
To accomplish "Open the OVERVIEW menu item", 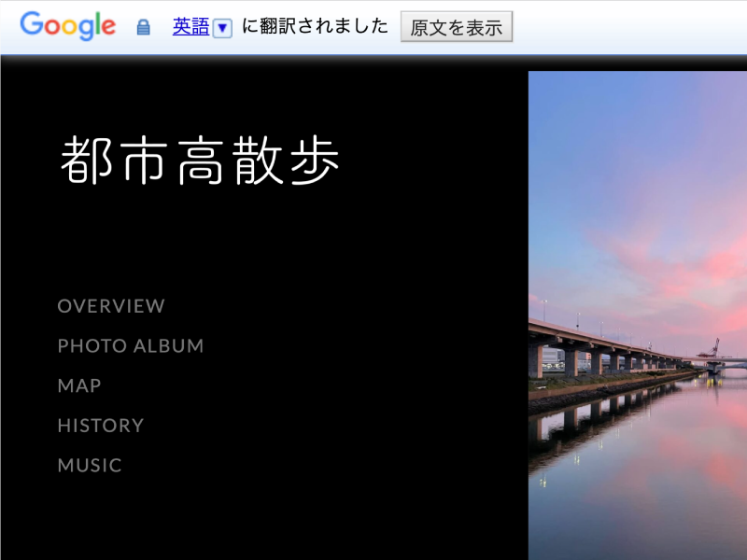I will click(x=111, y=306).
